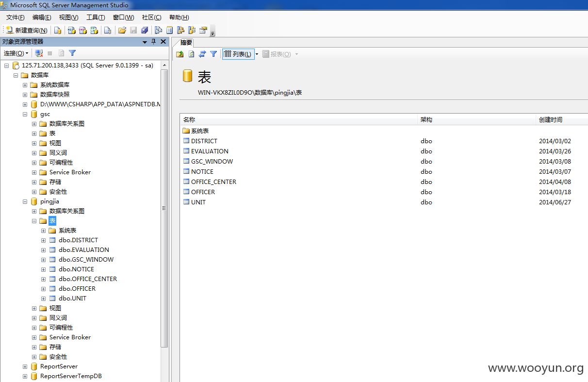The width and height of the screenshot is (588, 382).
Task: Expand the ReportServerTempDB database node
Action: 25,376
